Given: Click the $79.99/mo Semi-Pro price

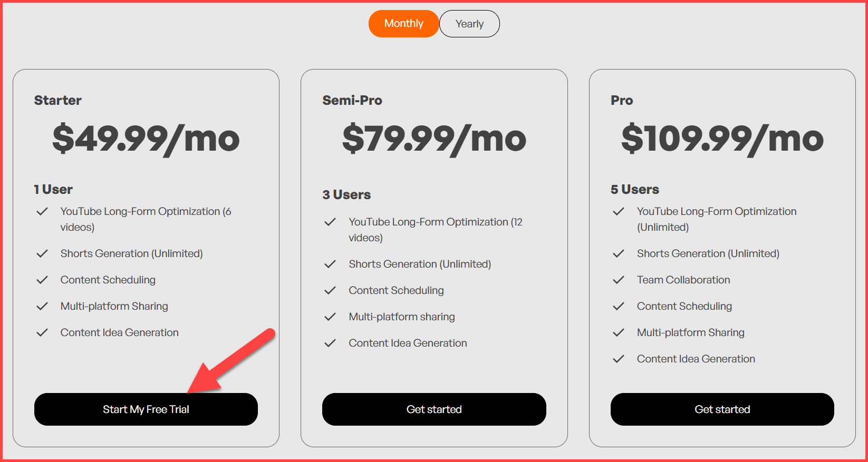Looking at the screenshot, I should tap(434, 139).
